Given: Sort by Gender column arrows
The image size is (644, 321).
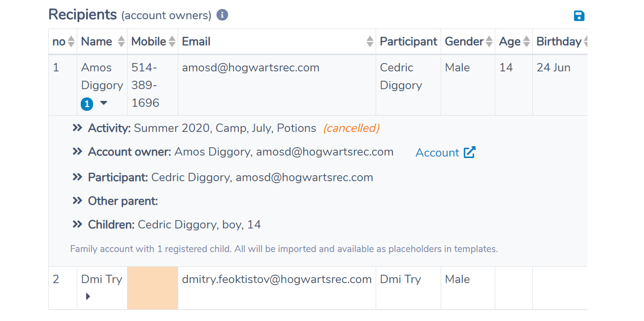Looking at the screenshot, I should click(x=489, y=42).
